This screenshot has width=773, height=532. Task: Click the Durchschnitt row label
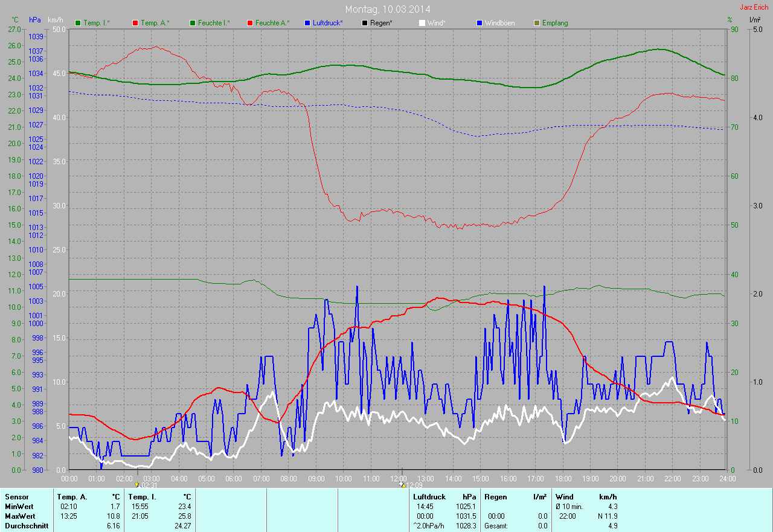pyautogui.click(x=27, y=526)
